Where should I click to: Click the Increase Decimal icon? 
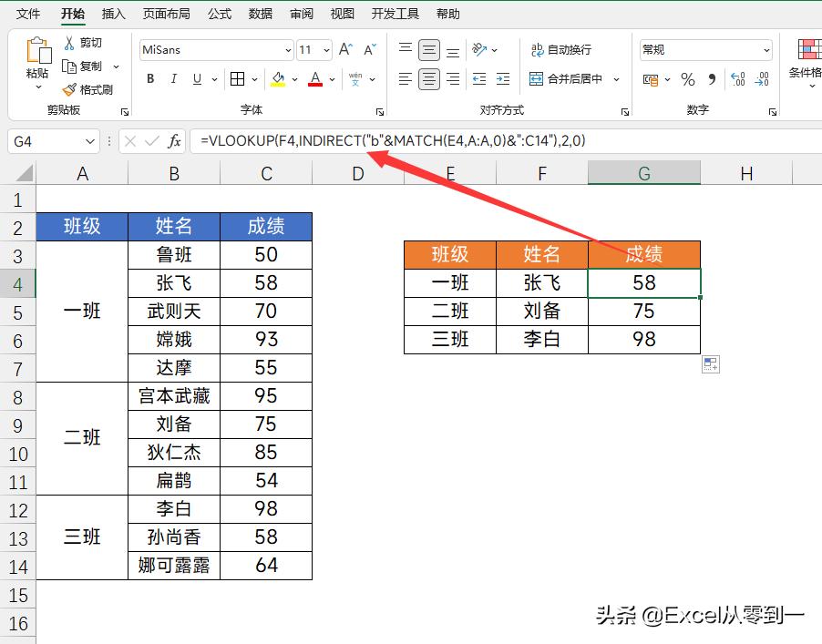point(736,80)
